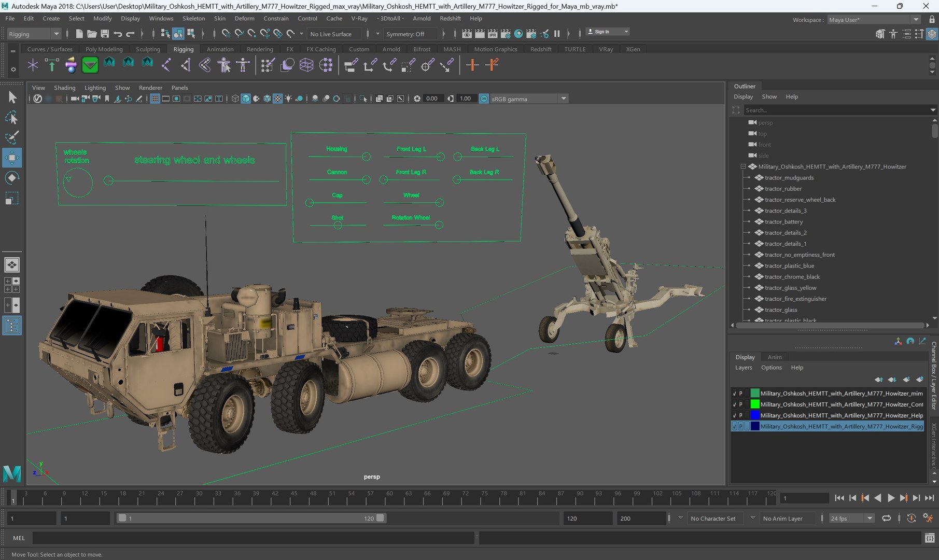Viewport: 939px width, 560px height.
Task: Click the Create Locator shelf icon
Action: (x=33, y=65)
